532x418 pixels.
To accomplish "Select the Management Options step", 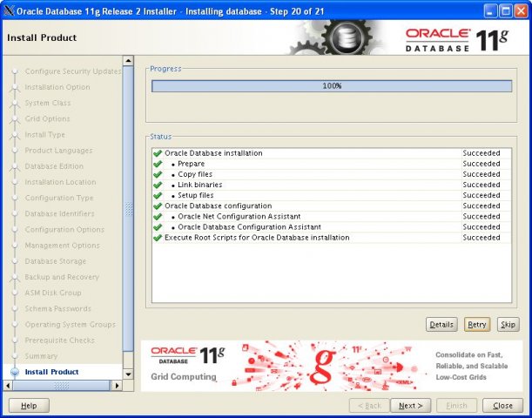I will [62, 246].
